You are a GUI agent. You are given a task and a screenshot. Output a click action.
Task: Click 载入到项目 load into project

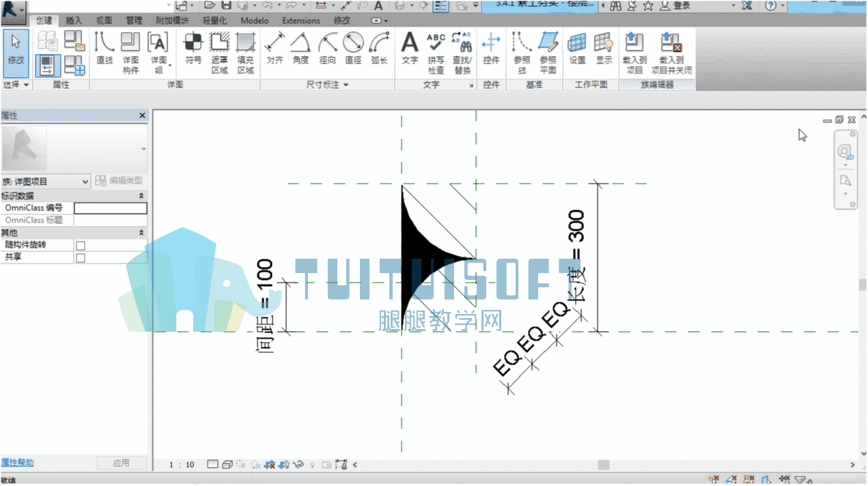pyautogui.click(x=634, y=53)
